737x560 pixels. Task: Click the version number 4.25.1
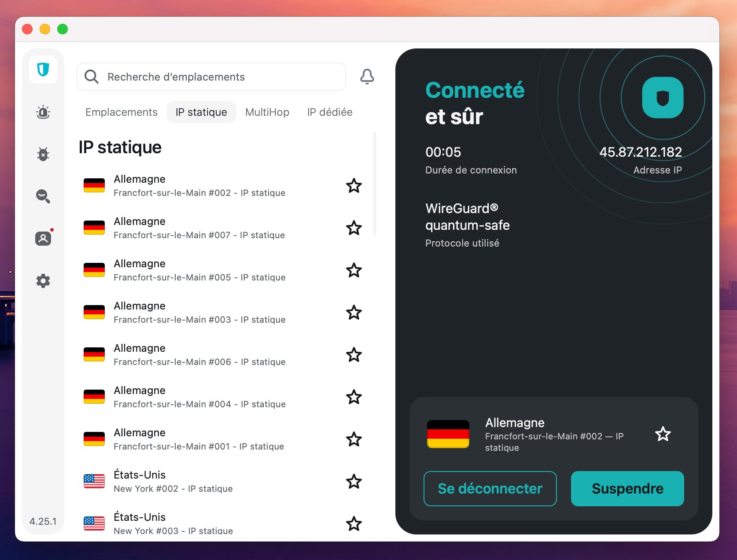(43, 521)
